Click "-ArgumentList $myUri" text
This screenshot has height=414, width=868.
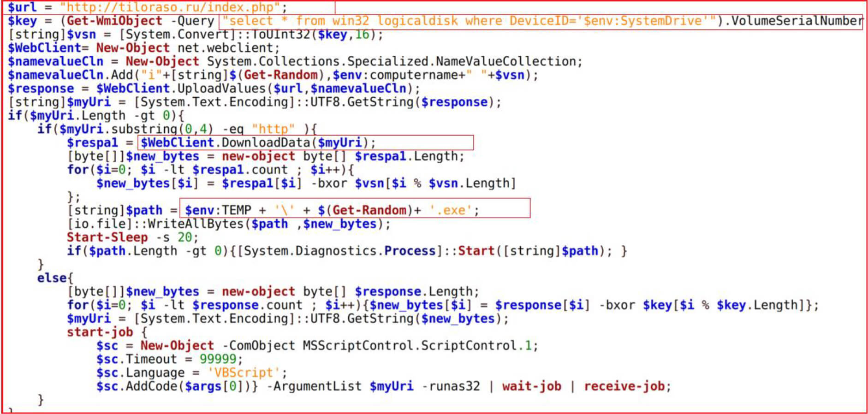[340, 386]
